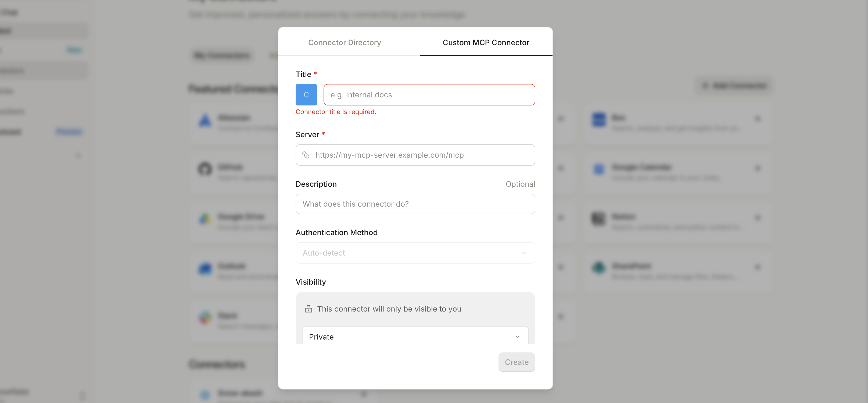Screen dimensions: 868x403
Task: Click the Atlassian icon in background list
Action: click(205, 121)
